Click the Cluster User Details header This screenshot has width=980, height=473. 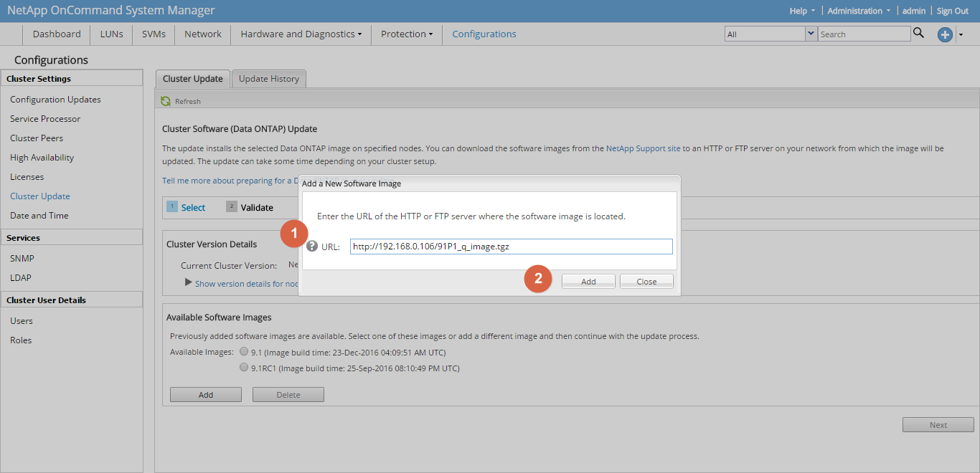[x=72, y=300]
